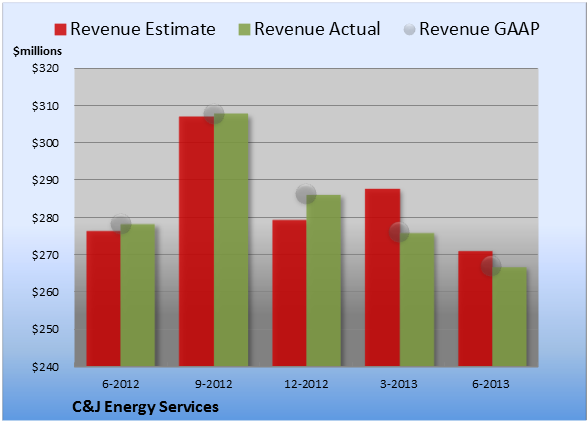Viewport: 588px width, 422px height.
Task: Click the '$310' y-axis value
Action: pos(45,106)
